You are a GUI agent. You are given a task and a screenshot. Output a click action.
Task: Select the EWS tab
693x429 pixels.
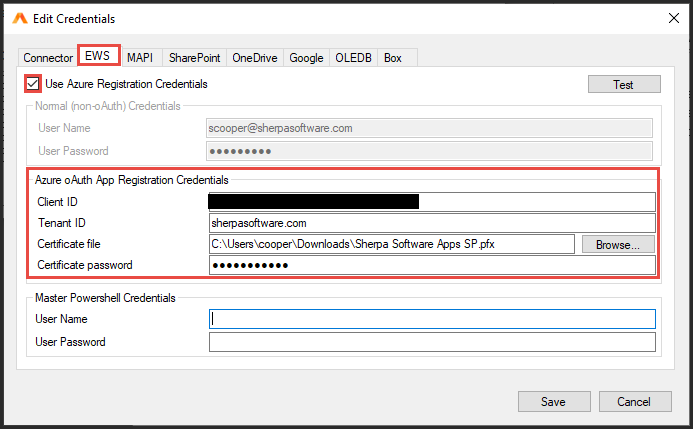(99, 57)
